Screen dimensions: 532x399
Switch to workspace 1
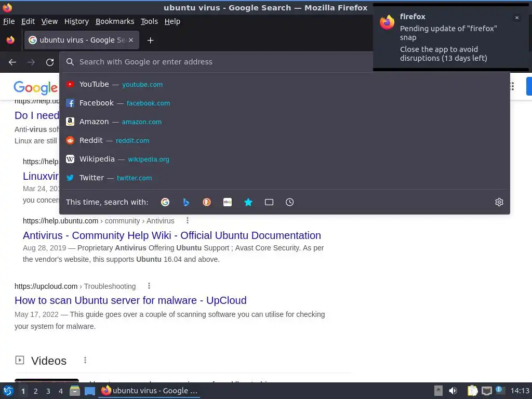23,391
